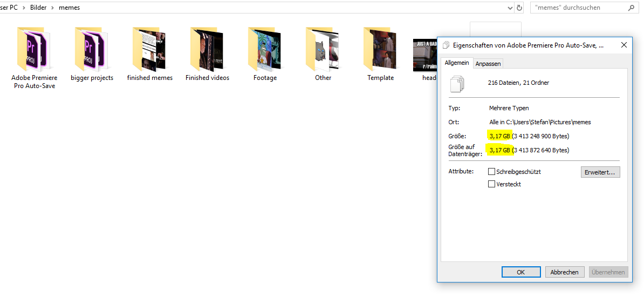Click the "216 Dateien, 21 Ordner" text

(x=518, y=83)
